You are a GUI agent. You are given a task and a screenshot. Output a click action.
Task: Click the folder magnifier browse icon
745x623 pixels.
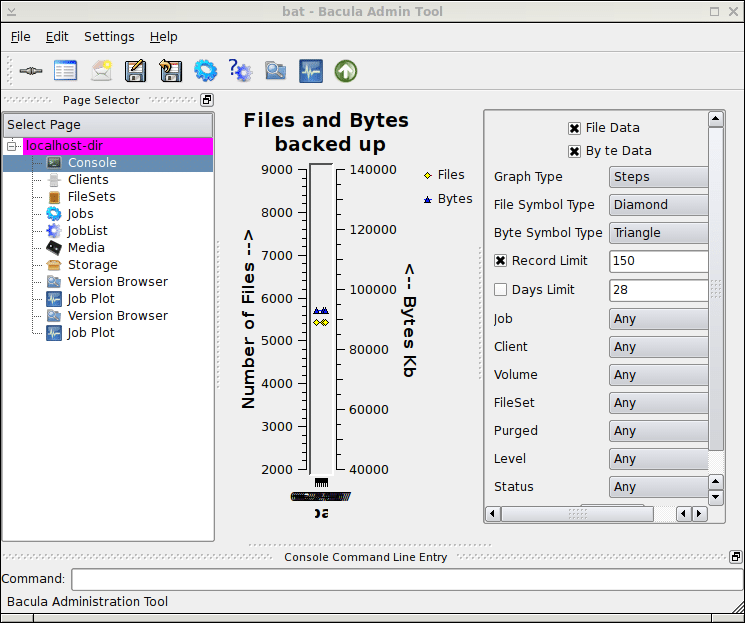point(275,71)
